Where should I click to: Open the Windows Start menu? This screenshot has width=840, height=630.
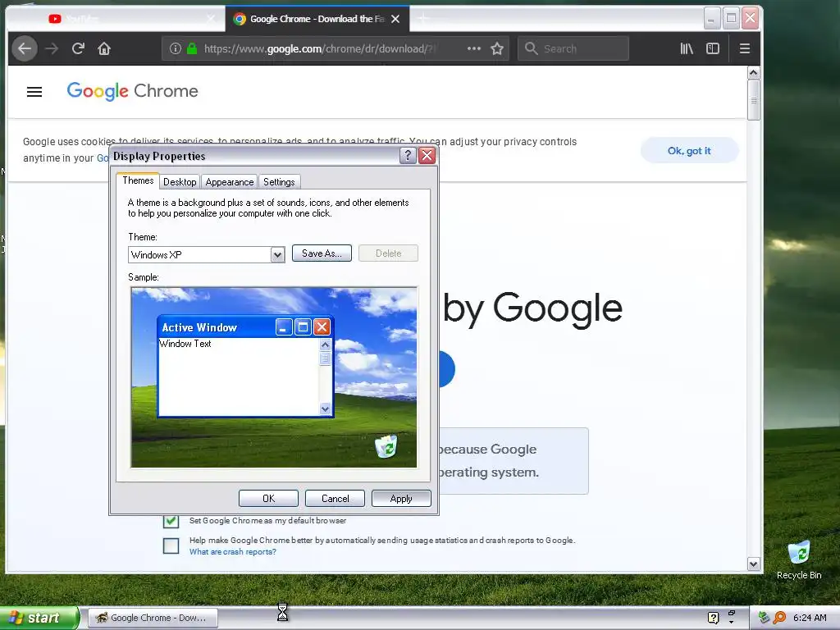coord(39,618)
